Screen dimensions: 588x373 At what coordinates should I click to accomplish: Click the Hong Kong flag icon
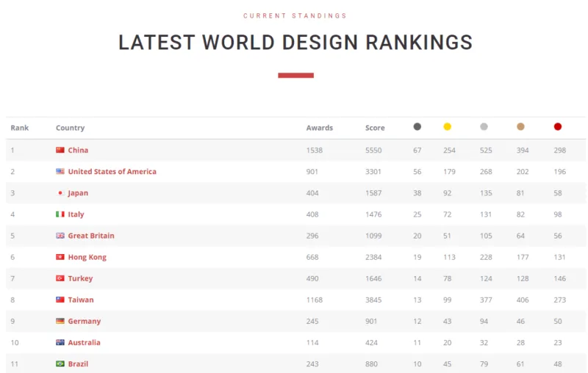pyautogui.click(x=60, y=257)
